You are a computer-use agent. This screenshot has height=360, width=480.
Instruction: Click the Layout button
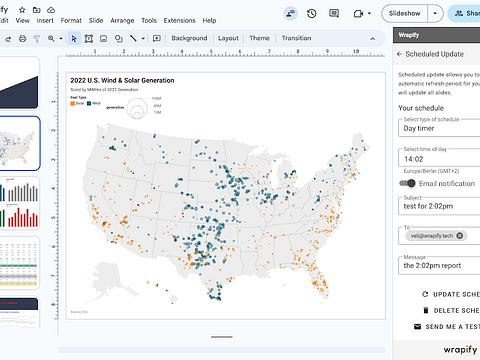228,38
